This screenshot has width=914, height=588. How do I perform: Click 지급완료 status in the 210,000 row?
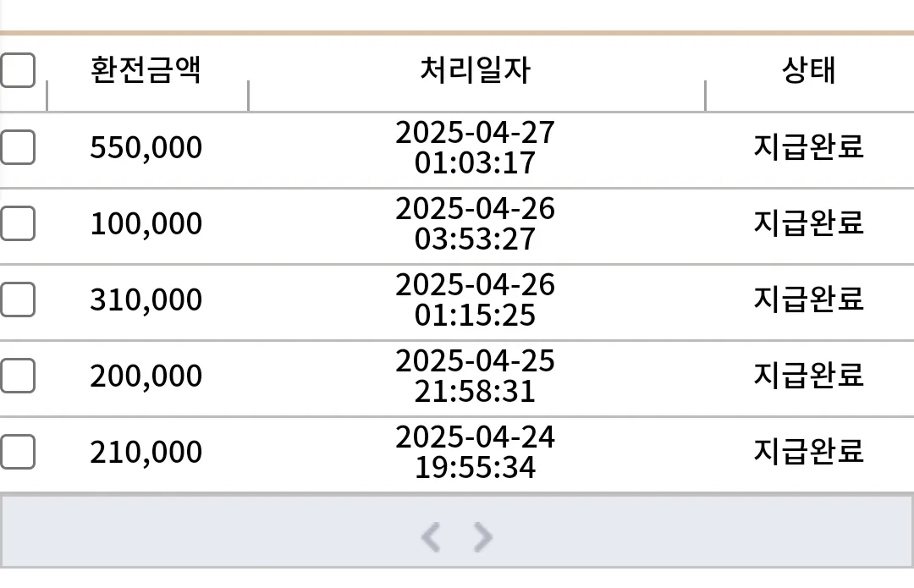tap(808, 451)
